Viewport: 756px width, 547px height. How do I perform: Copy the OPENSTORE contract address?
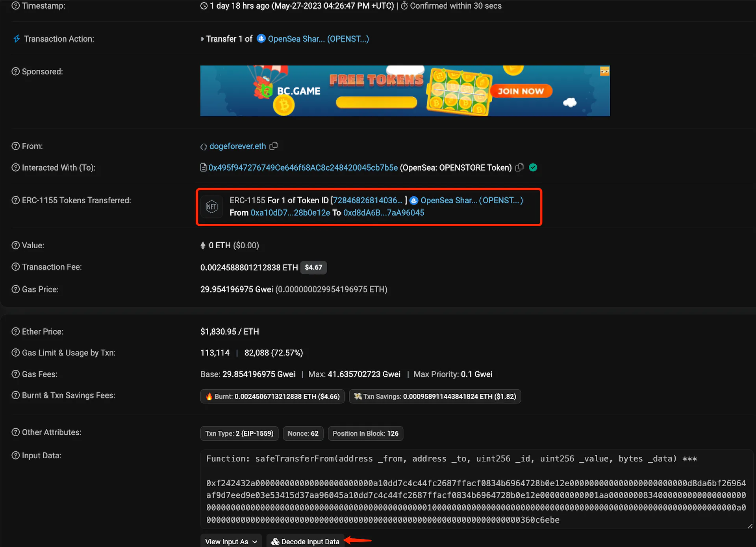(519, 167)
